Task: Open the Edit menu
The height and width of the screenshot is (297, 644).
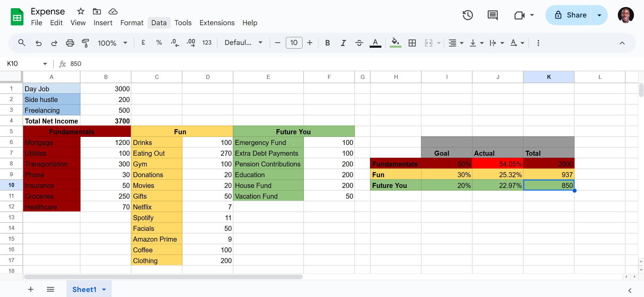Action: pos(56,23)
